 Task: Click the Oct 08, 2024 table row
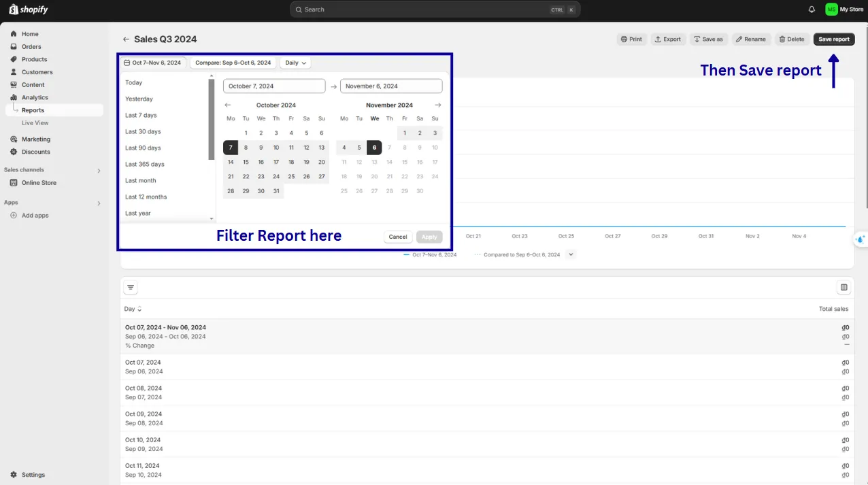(x=487, y=392)
